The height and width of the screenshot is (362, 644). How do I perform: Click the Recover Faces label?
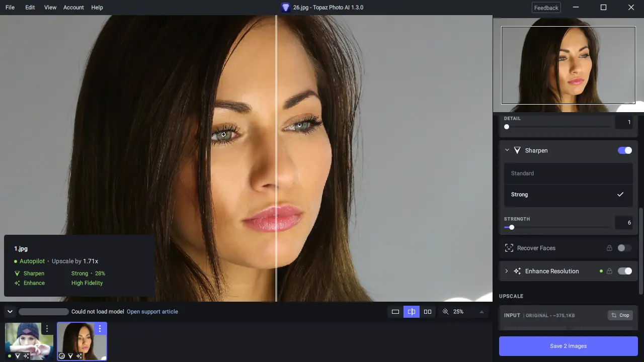(536, 248)
